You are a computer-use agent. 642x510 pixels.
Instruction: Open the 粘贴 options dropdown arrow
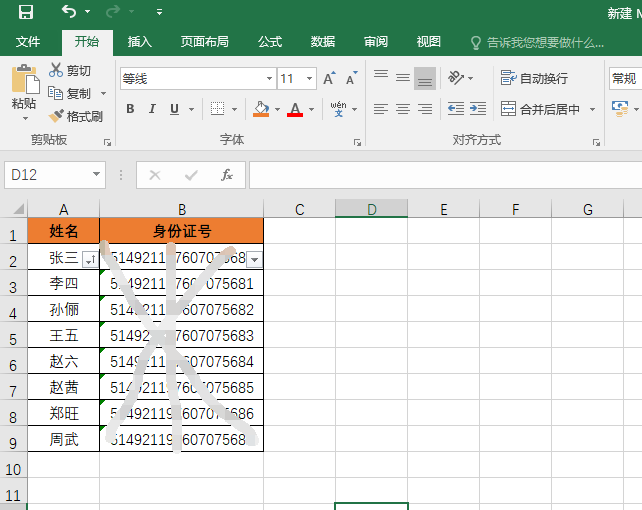click(x=25, y=119)
